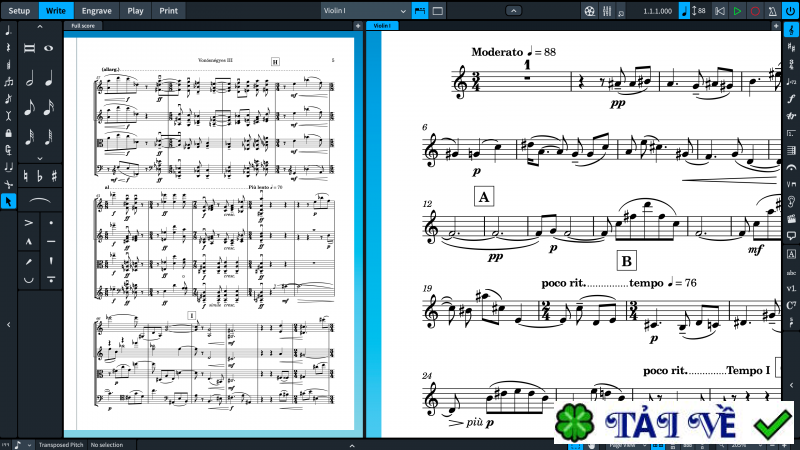Choose whole note duration
This screenshot has width=800, height=450.
(49, 48)
